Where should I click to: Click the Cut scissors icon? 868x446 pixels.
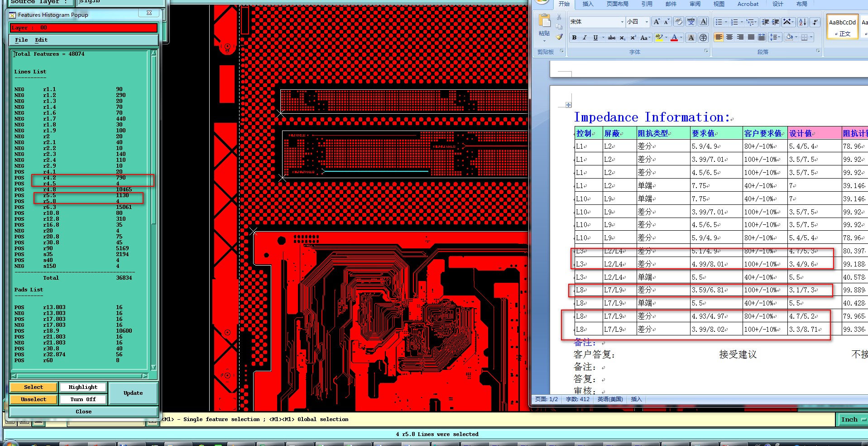559,17
